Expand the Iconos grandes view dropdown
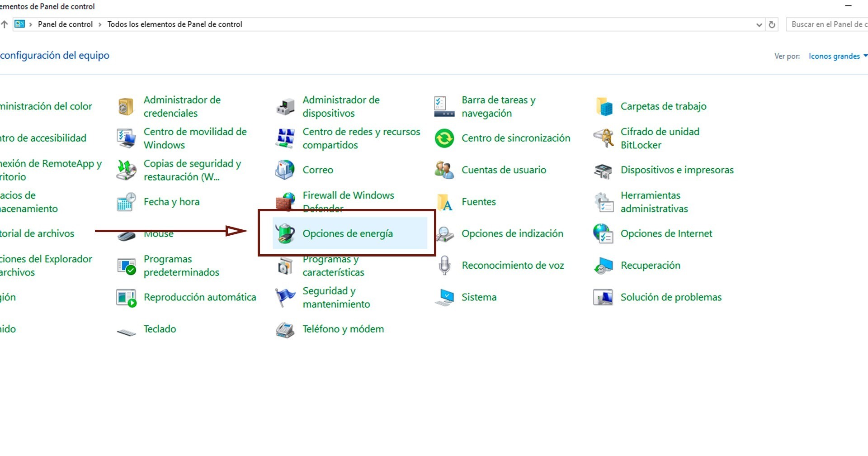868x456 pixels. coord(837,56)
